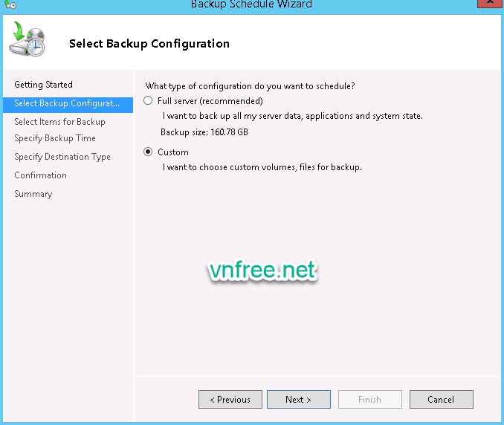
Task: Select Full server (recommended) radio button
Action: point(149,101)
